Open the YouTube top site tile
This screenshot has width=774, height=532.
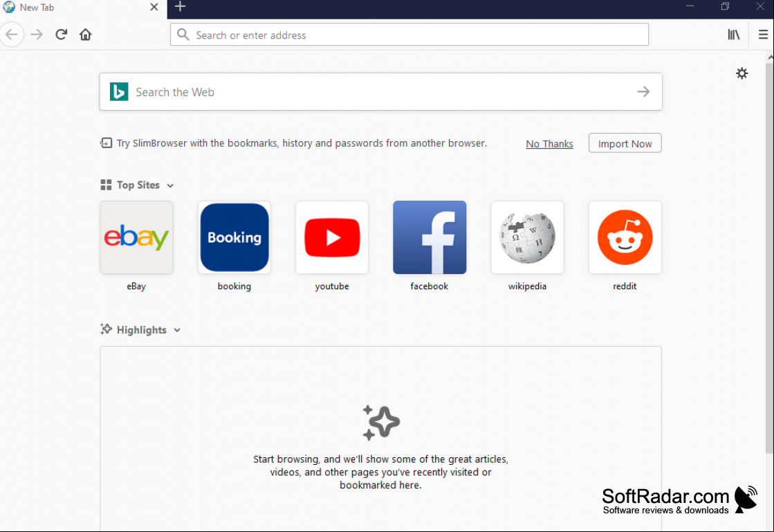[332, 237]
